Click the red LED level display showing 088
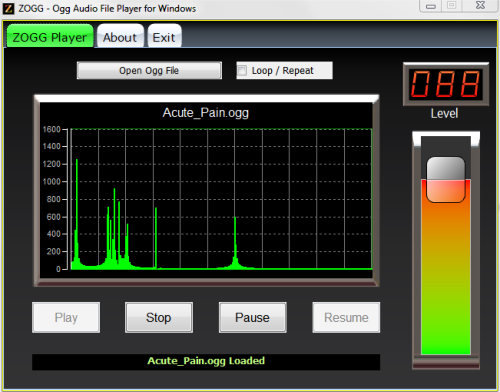Screen dimensions: 500x392 446,84
